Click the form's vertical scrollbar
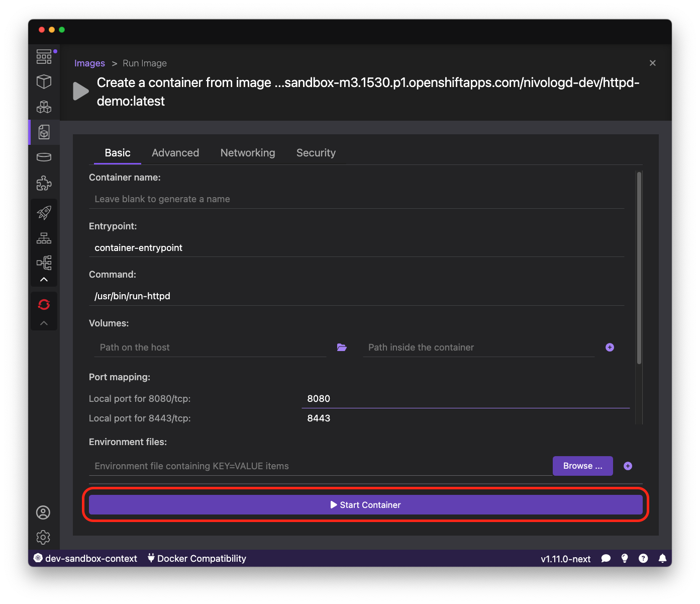The height and width of the screenshot is (604, 700). [x=639, y=268]
